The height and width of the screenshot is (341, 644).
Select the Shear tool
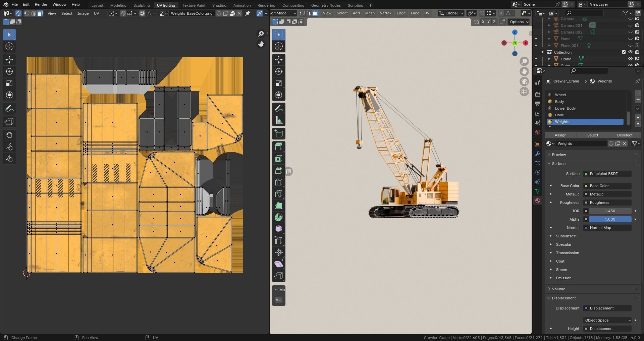coord(279,264)
